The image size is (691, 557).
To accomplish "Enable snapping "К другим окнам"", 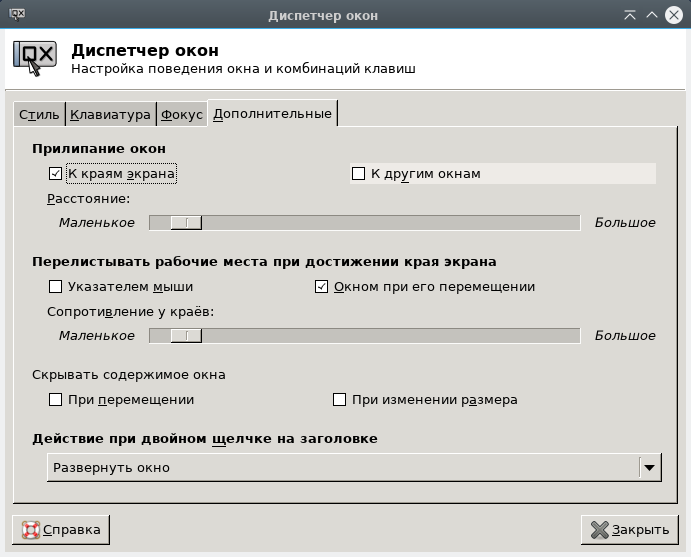I will click(359, 174).
